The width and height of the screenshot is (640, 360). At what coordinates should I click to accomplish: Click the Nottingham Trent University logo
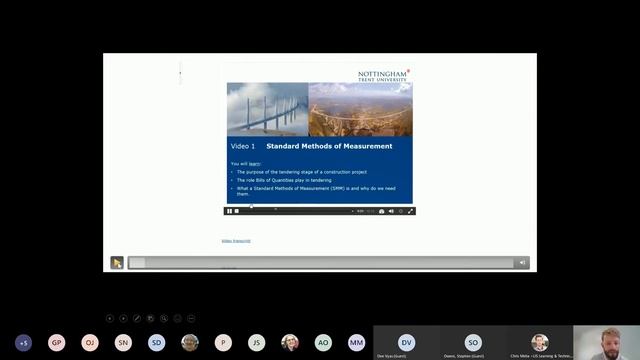(384, 76)
